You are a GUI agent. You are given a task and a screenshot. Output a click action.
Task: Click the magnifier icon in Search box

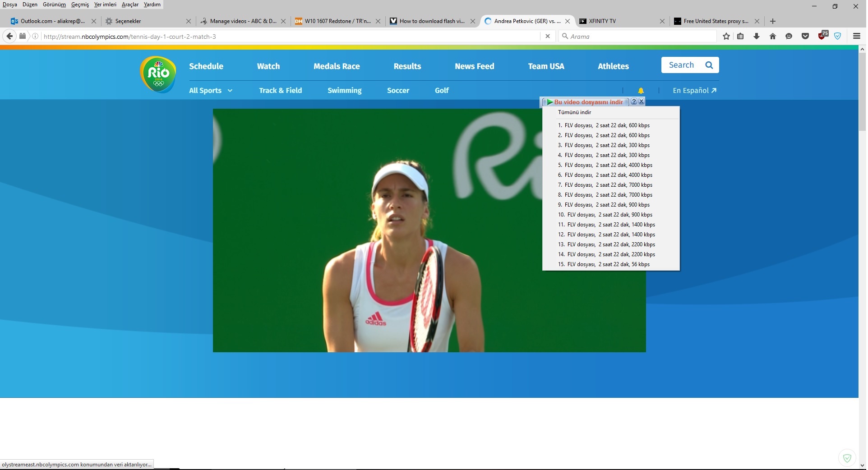pos(709,65)
